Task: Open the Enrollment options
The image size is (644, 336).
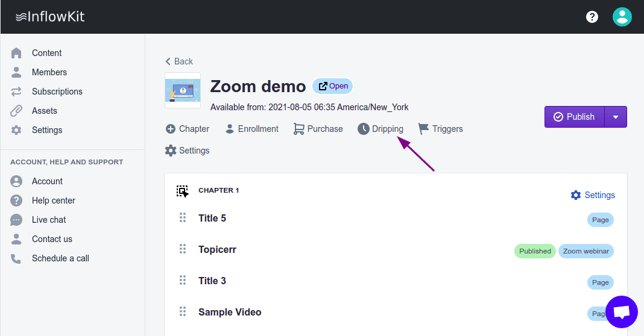Action: pyautogui.click(x=251, y=129)
